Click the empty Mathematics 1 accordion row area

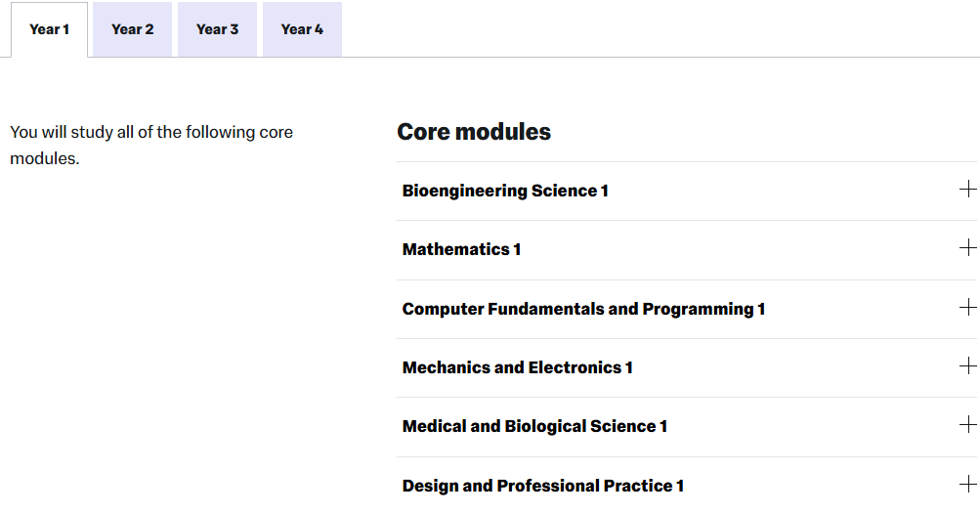point(733,249)
